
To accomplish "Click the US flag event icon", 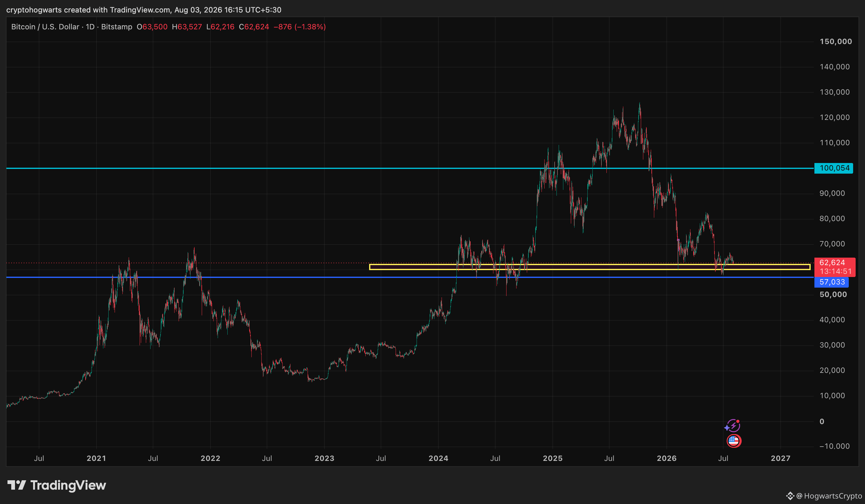I will 734,441.
